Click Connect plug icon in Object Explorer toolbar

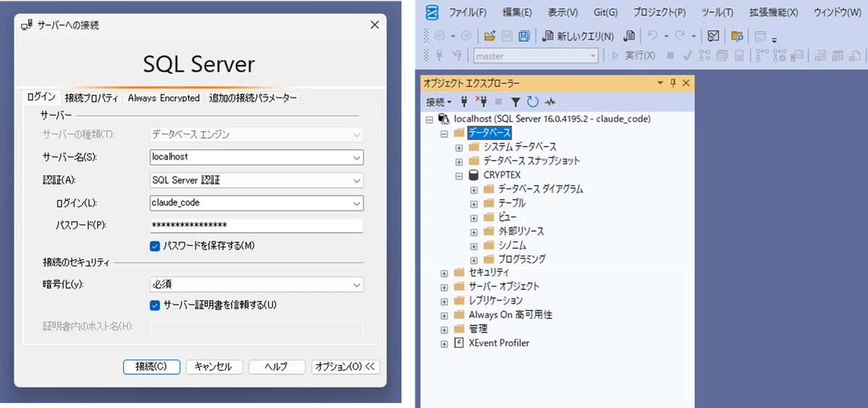coord(465,102)
